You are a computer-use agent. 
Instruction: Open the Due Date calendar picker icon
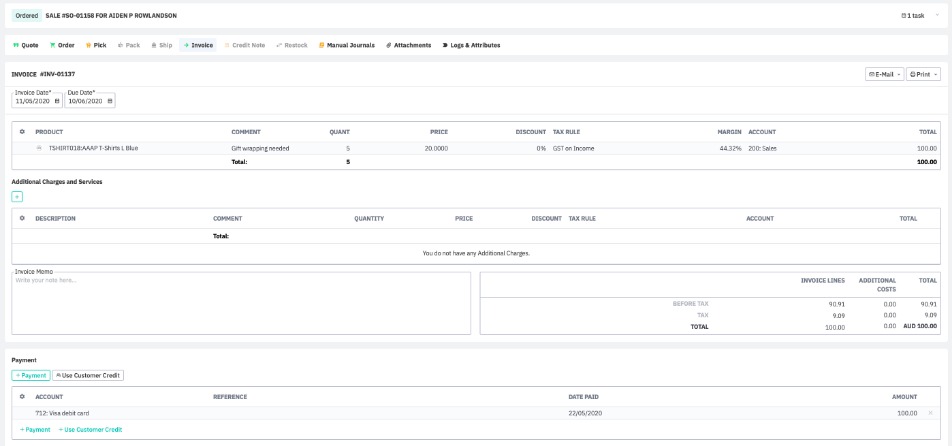(x=110, y=101)
